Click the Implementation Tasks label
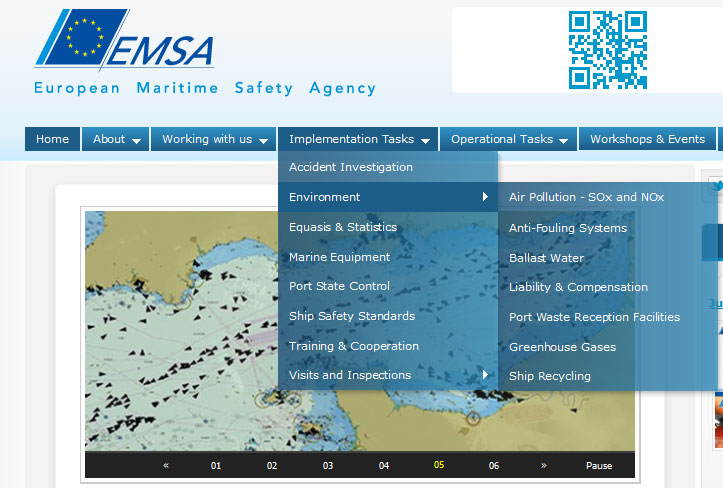Screen dimensions: 723x488 click(351, 139)
